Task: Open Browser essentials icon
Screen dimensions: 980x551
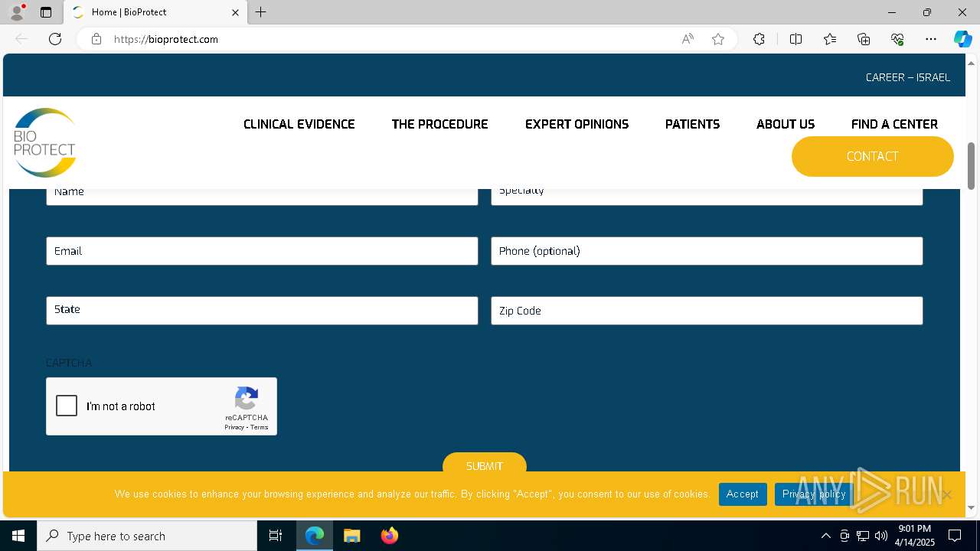Action: click(x=897, y=39)
